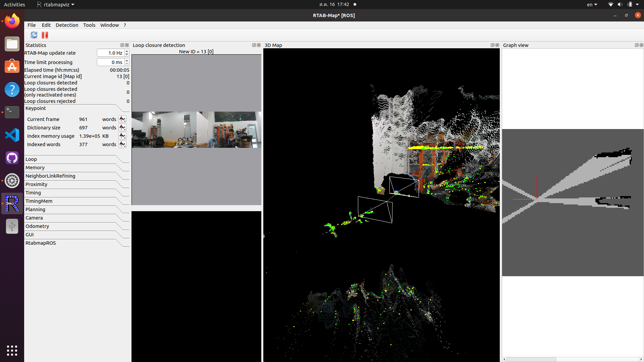Close the 3D Map panel
This screenshot has width=644, height=362.
click(497, 45)
